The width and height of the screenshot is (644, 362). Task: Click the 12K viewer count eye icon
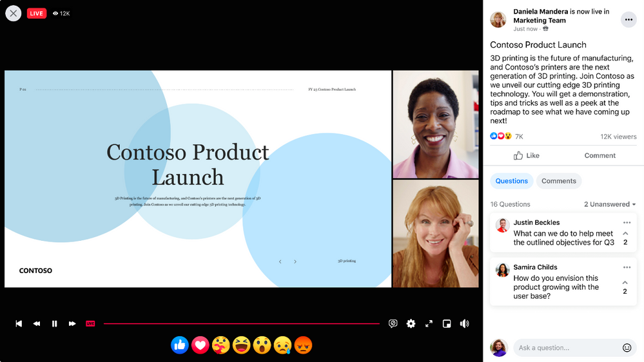click(x=55, y=14)
